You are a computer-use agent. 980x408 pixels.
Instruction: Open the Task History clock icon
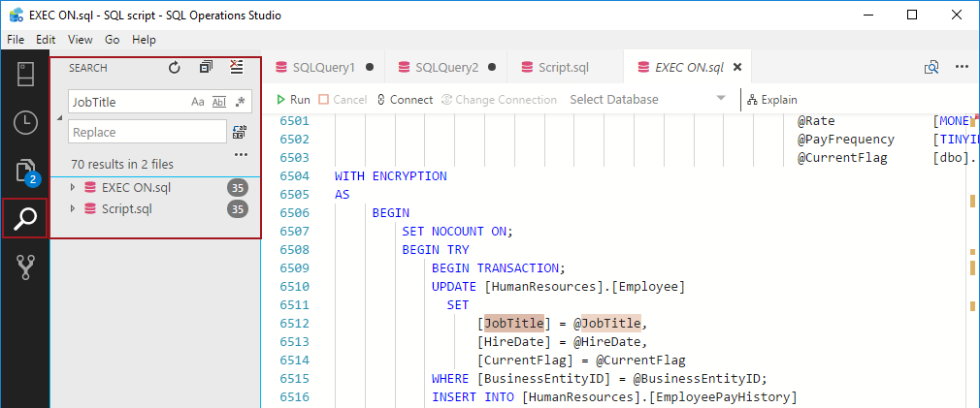click(x=25, y=123)
